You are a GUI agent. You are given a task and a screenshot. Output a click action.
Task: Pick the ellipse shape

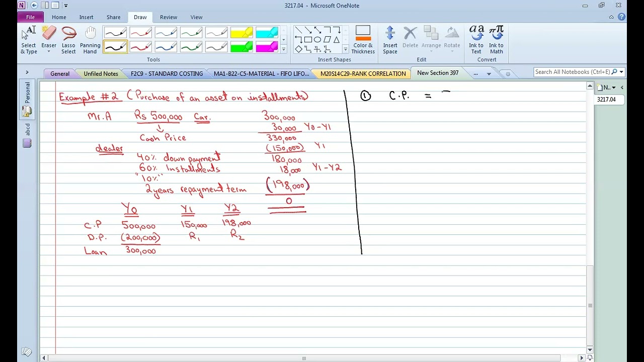click(317, 40)
